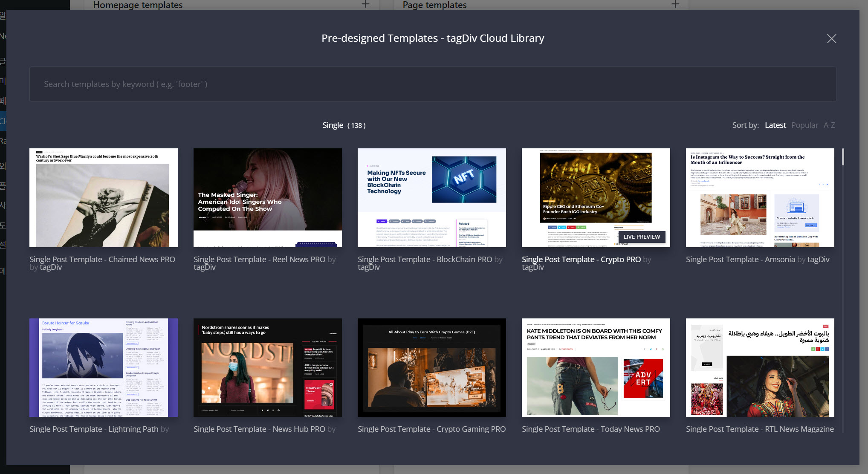Click the 'Single Post Template - BlockChain PRO' title

tap(425, 259)
